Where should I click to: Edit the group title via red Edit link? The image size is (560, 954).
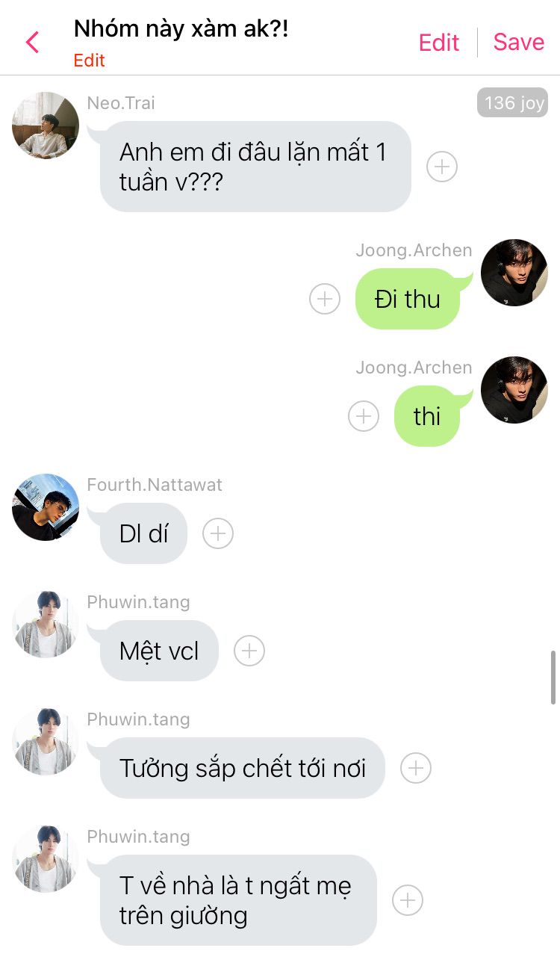tap(89, 61)
